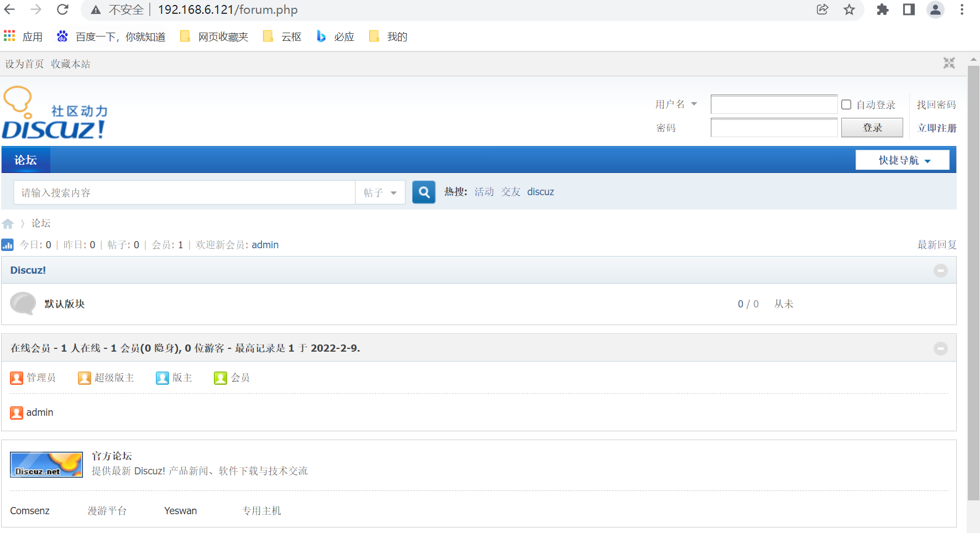Click the hot search term 活动
This screenshot has height=533, width=980.
click(484, 192)
